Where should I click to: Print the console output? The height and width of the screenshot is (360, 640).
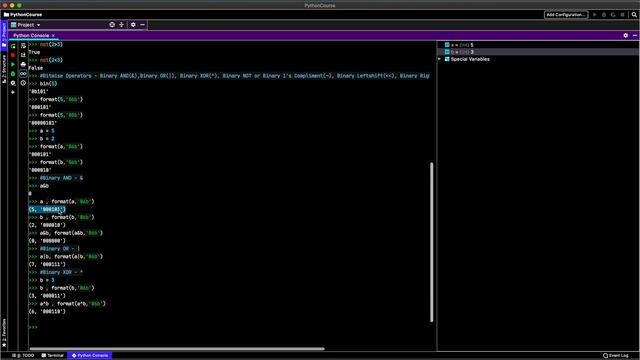(23, 64)
